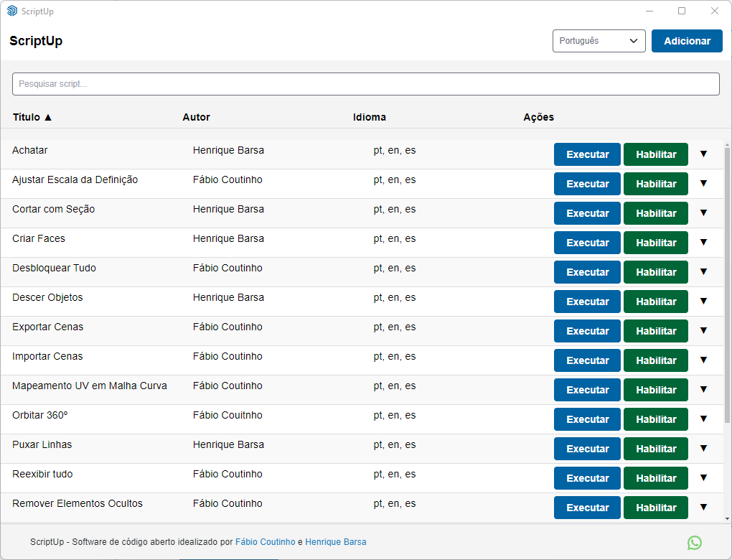Open the WhatsApp contact icon

[x=694, y=542]
